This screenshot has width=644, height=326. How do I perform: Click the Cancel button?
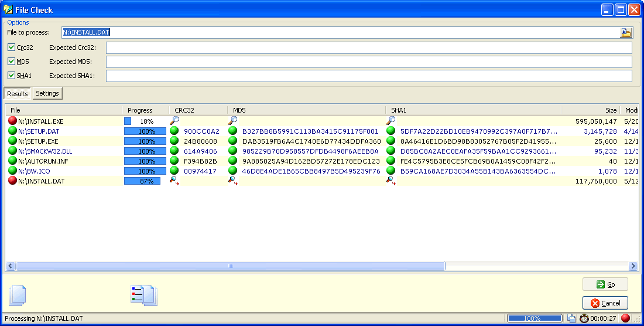coord(605,303)
